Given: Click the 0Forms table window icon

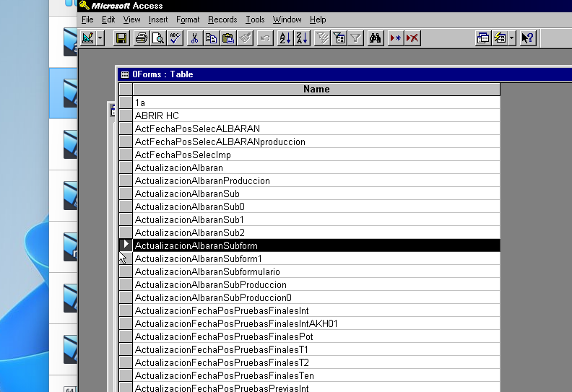Looking at the screenshot, I should pos(125,75).
